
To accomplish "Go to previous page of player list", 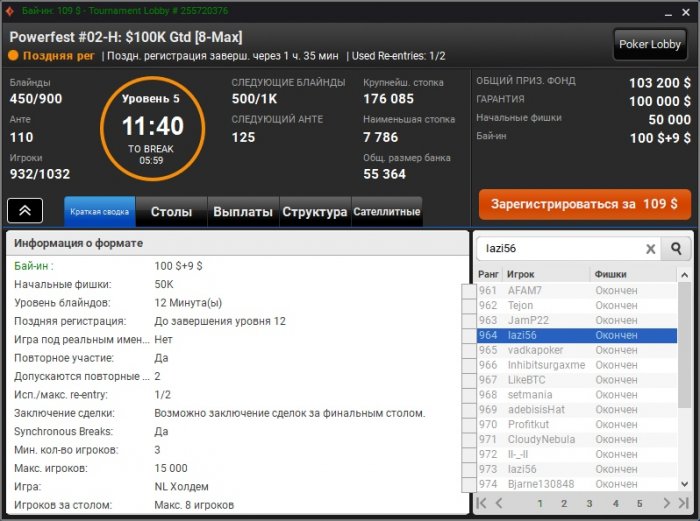I will coord(499,503).
